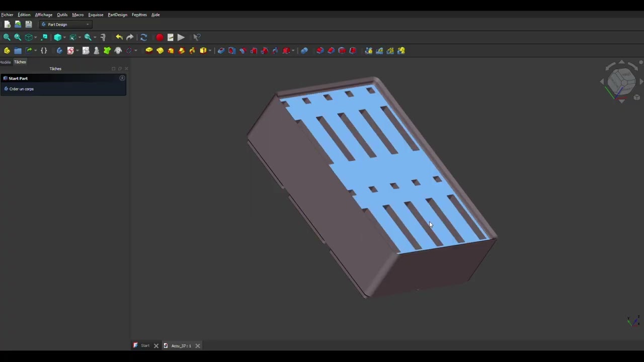Click the Chamfer icon
The height and width of the screenshot is (362, 644).
[331, 51]
